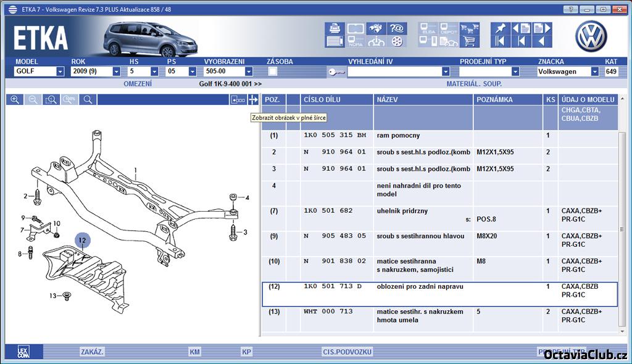Open the ZNACKA Volkswagen dropdown
632x364 pixels.
[x=594, y=72]
